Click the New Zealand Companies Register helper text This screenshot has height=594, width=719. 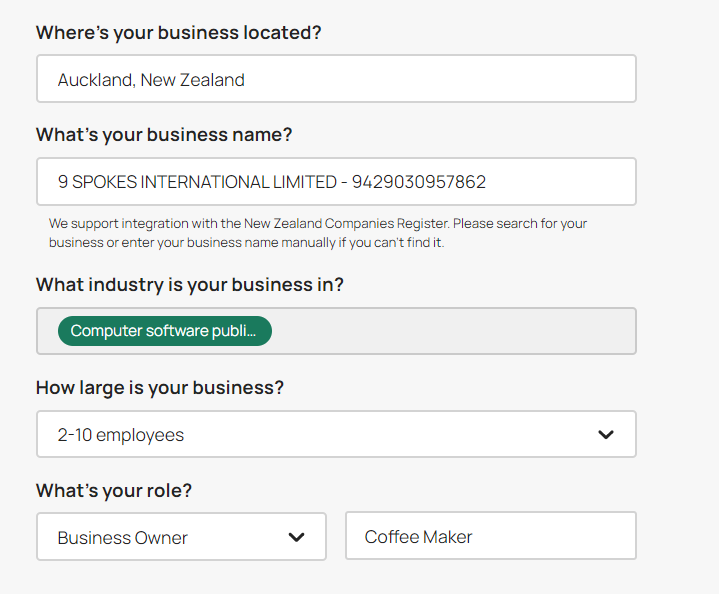pyautogui.click(x=318, y=224)
